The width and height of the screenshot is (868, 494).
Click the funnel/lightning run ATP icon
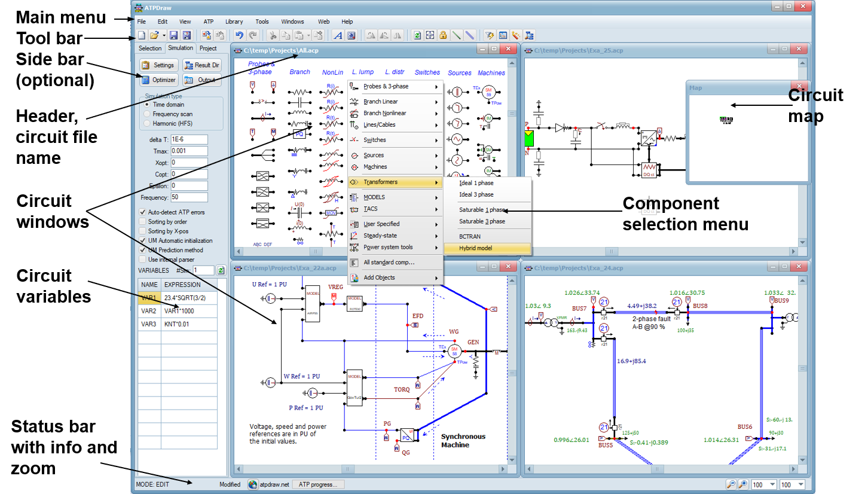coord(490,35)
